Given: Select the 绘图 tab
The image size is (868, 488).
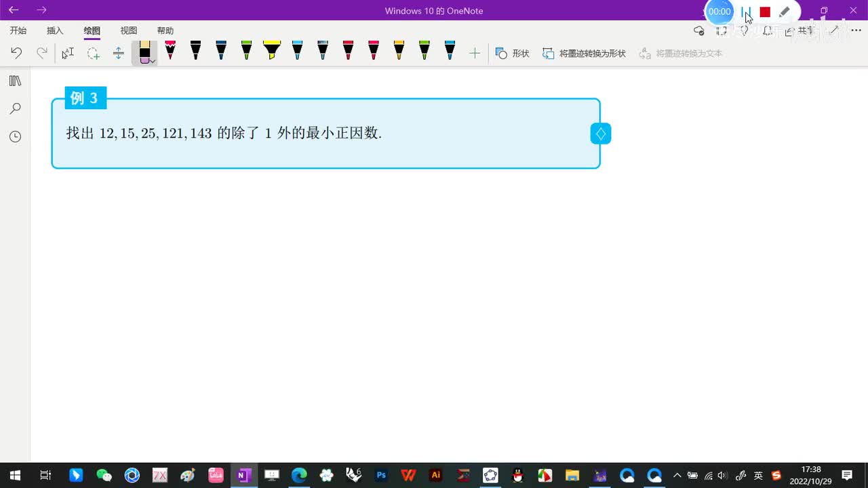Looking at the screenshot, I should point(92,30).
